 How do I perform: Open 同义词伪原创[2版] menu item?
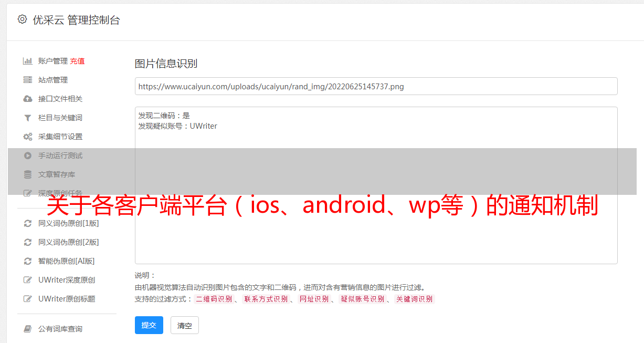pos(68,242)
